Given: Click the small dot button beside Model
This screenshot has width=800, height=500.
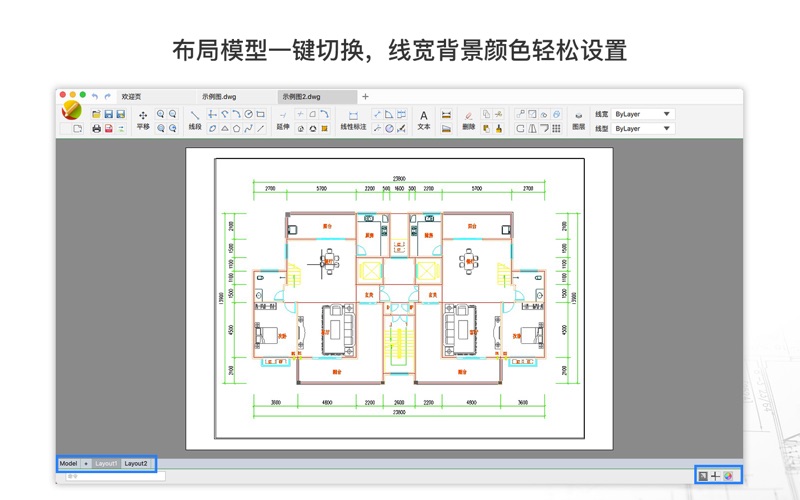Looking at the screenshot, I should coord(86,463).
